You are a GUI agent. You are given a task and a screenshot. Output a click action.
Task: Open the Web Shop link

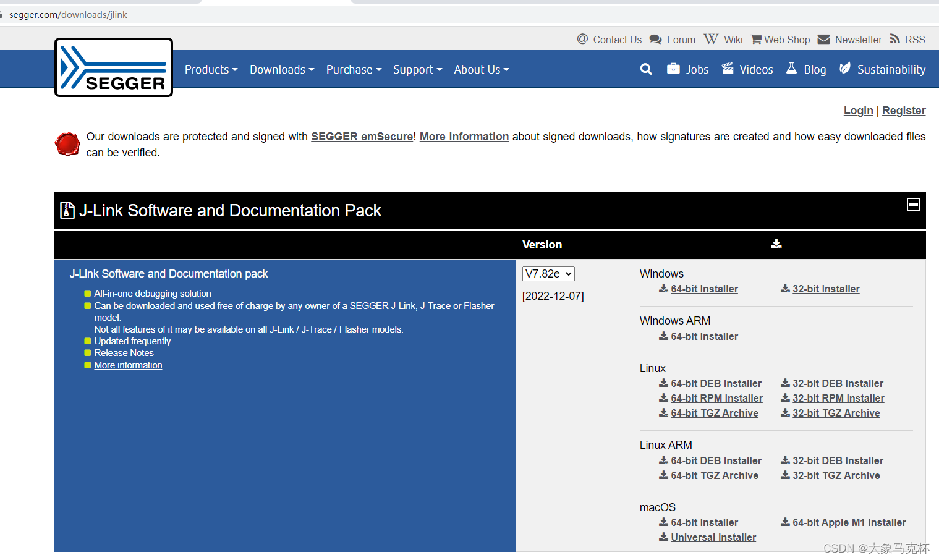[787, 40]
